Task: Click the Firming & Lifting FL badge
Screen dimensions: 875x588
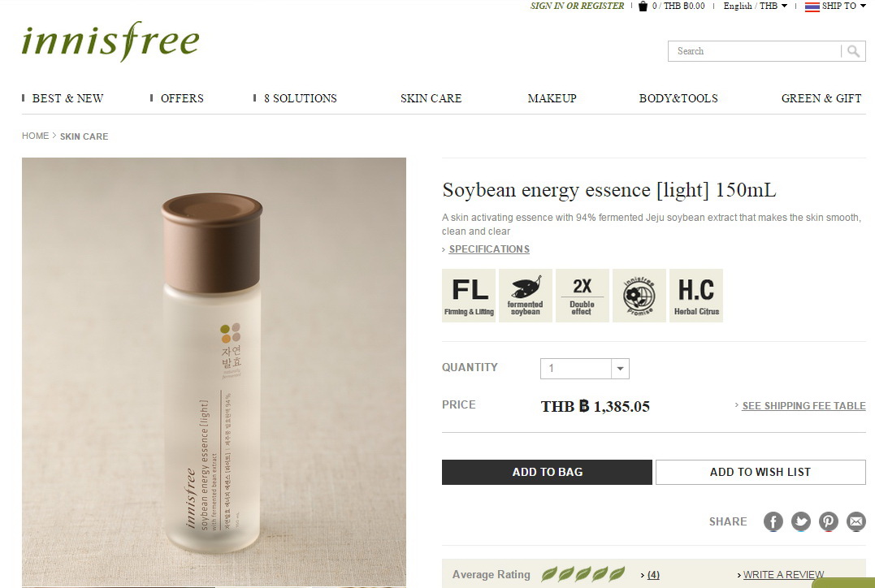Action: (x=469, y=296)
